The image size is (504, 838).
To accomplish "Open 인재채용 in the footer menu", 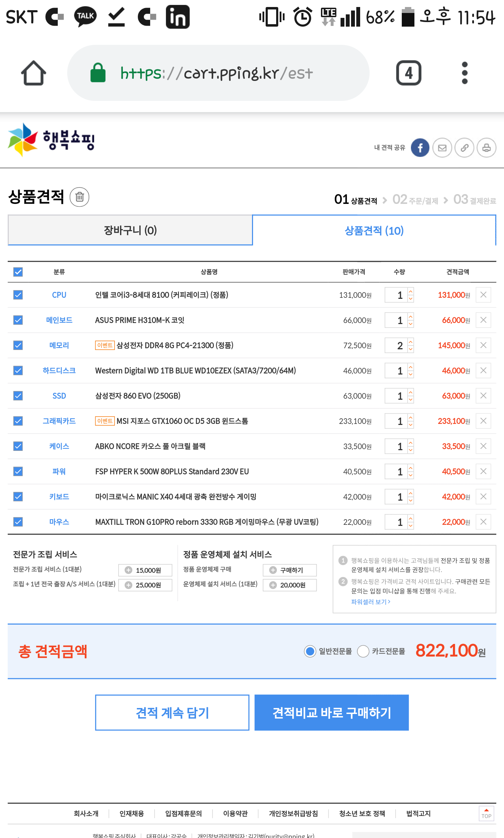I will coord(132,813).
